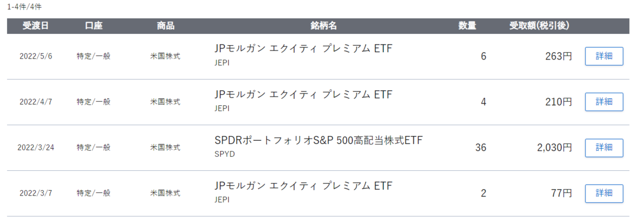Click the 2022/5/6 settlement date
The width and height of the screenshot is (644, 224).
pyautogui.click(x=35, y=56)
